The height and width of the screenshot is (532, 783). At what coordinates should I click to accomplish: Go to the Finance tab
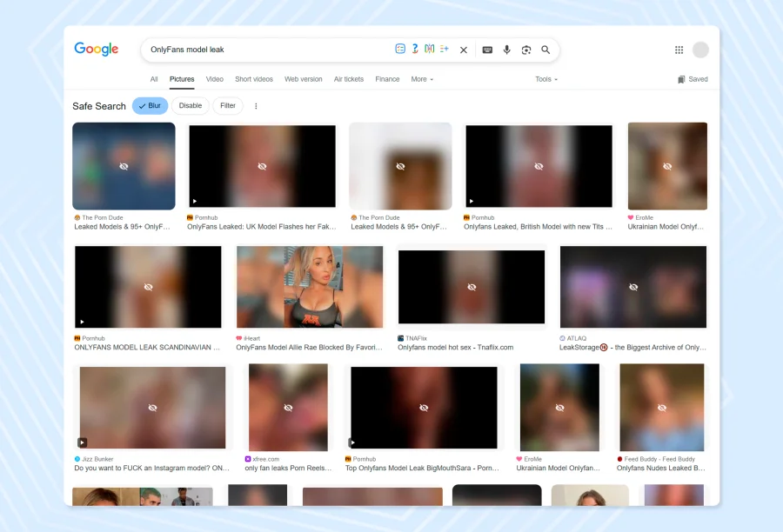pos(387,79)
